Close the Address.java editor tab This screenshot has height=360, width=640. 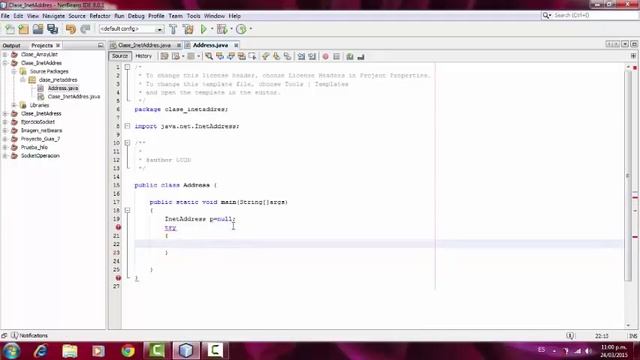coord(236,45)
